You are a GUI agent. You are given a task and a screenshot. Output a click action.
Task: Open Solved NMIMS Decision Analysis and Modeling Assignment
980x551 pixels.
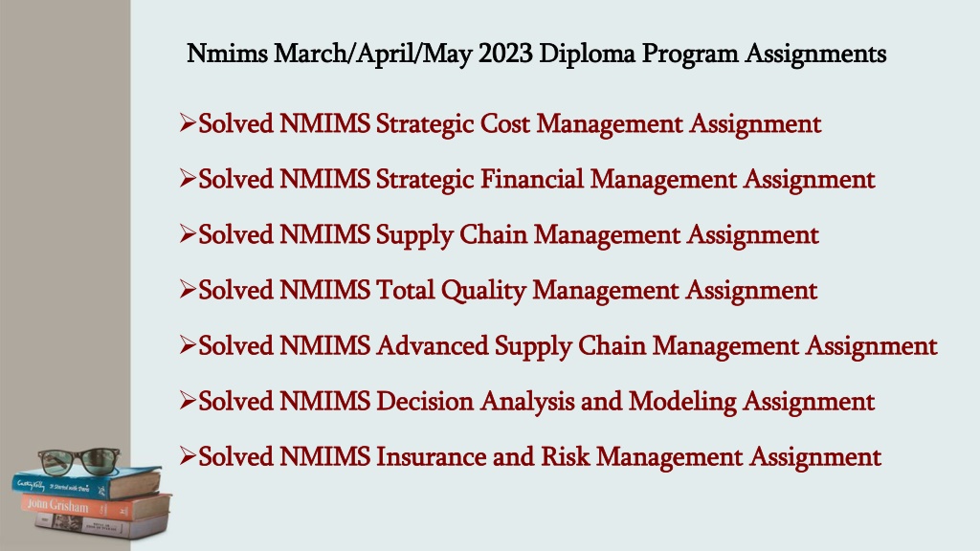tap(536, 402)
